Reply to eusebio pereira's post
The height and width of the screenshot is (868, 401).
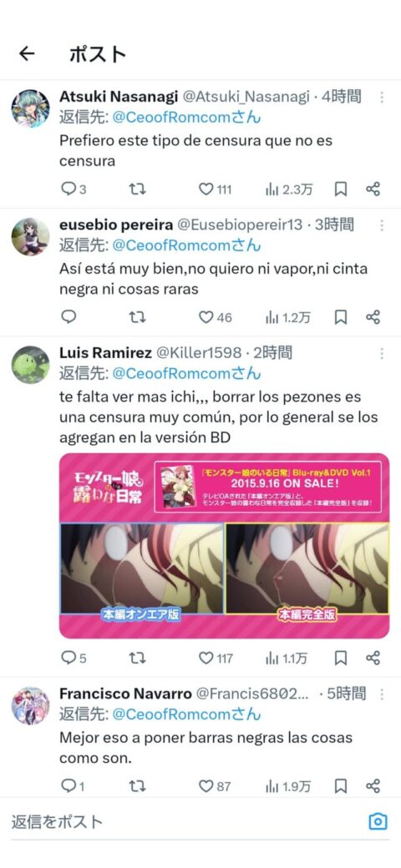pyautogui.click(x=69, y=317)
